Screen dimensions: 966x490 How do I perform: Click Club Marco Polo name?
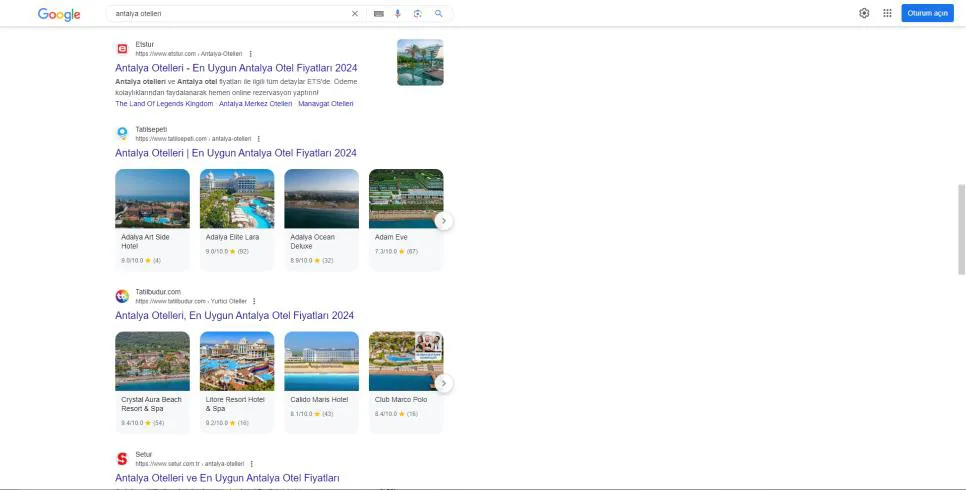coord(400,399)
